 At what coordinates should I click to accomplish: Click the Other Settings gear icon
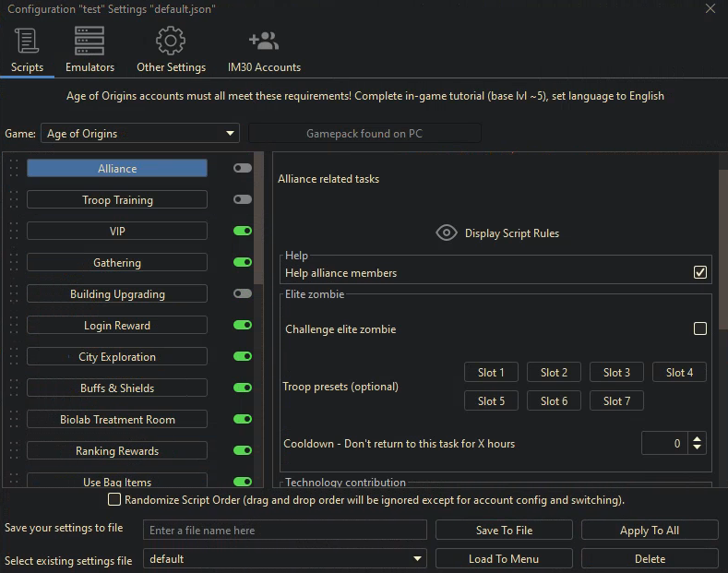click(171, 42)
